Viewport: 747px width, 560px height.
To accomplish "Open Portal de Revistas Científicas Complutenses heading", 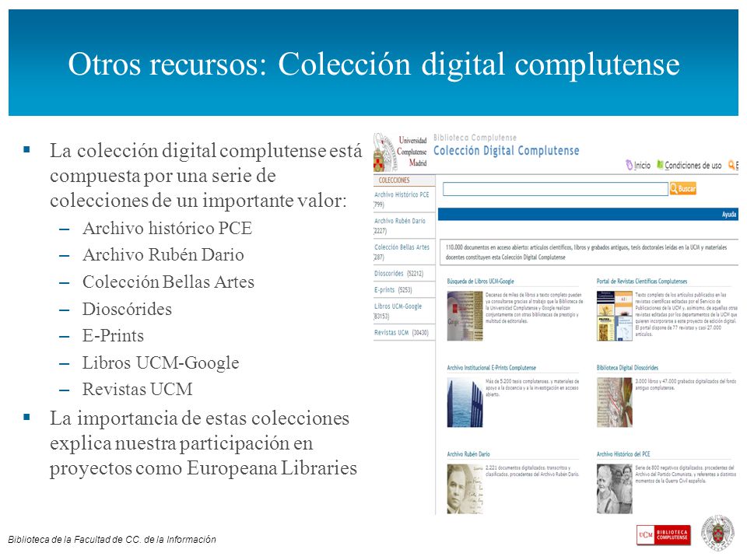I will (642, 282).
